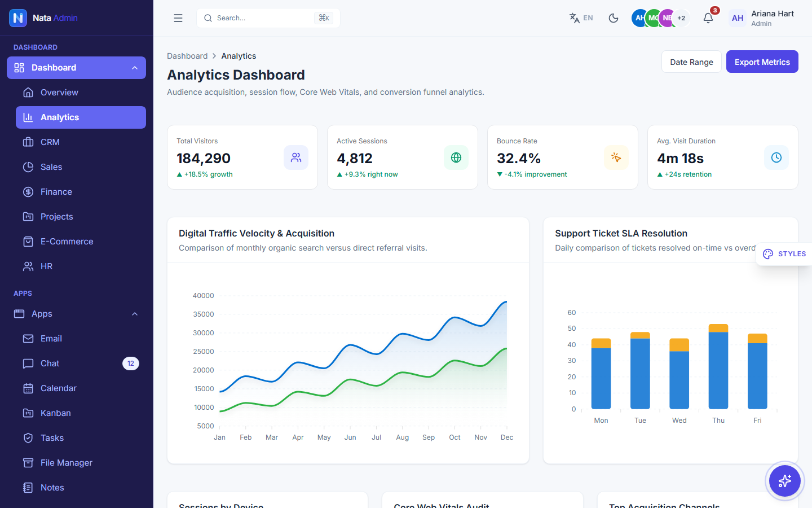Click the Finance dollar icon

click(28, 192)
